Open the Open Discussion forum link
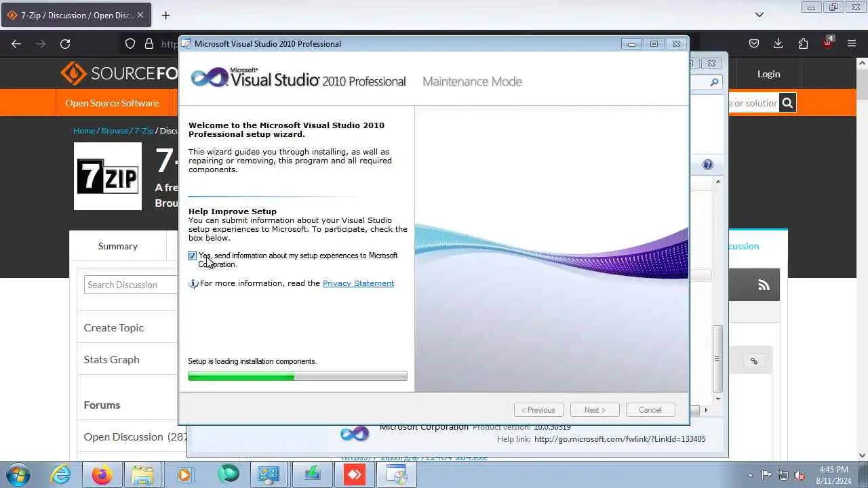The width and height of the screenshot is (868, 488). [123, 436]
